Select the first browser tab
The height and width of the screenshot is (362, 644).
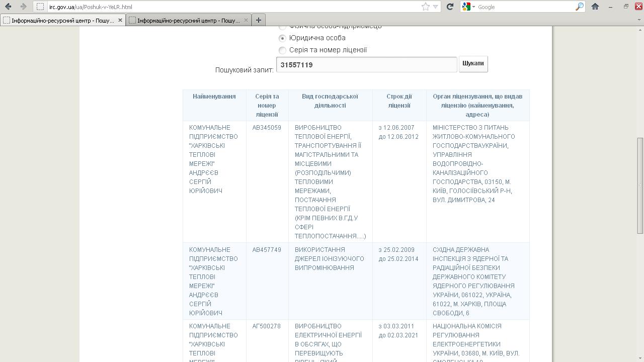pyautogui.click(x=60, y=20)
